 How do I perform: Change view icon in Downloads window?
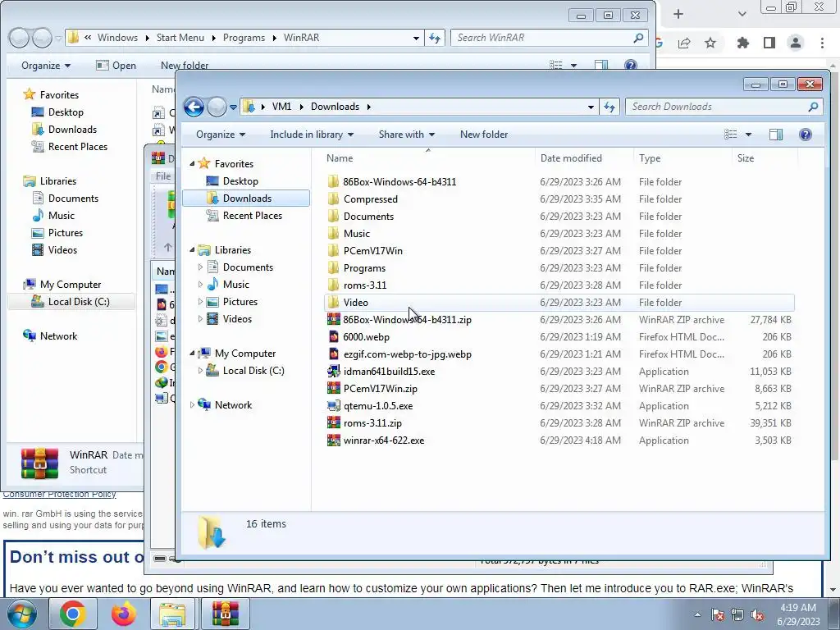(731, 135)
